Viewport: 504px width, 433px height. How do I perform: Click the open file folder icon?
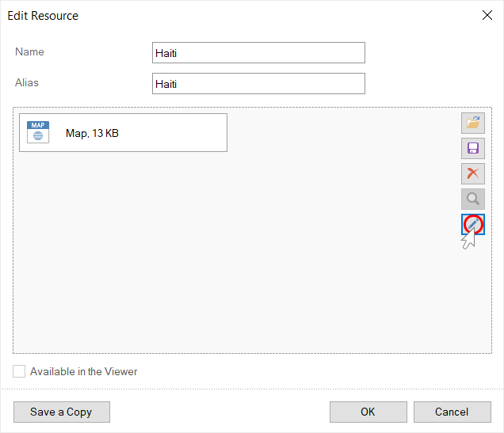(473, 123)
